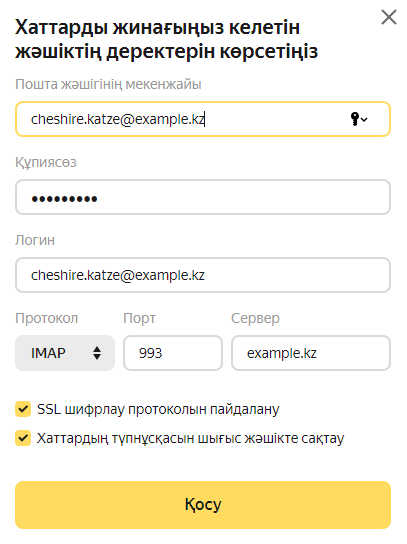Click the Сервер label text
This screenshot has width=407, height=544.
(255, 318)
